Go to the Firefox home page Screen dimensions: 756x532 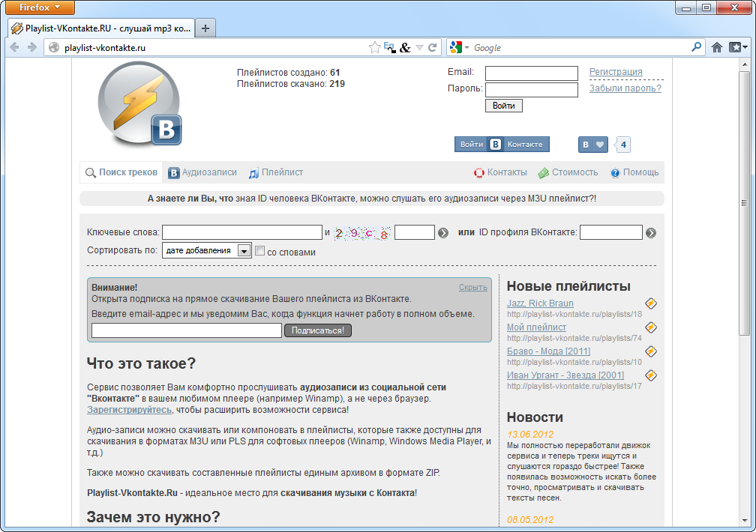(x=717, y=47)
